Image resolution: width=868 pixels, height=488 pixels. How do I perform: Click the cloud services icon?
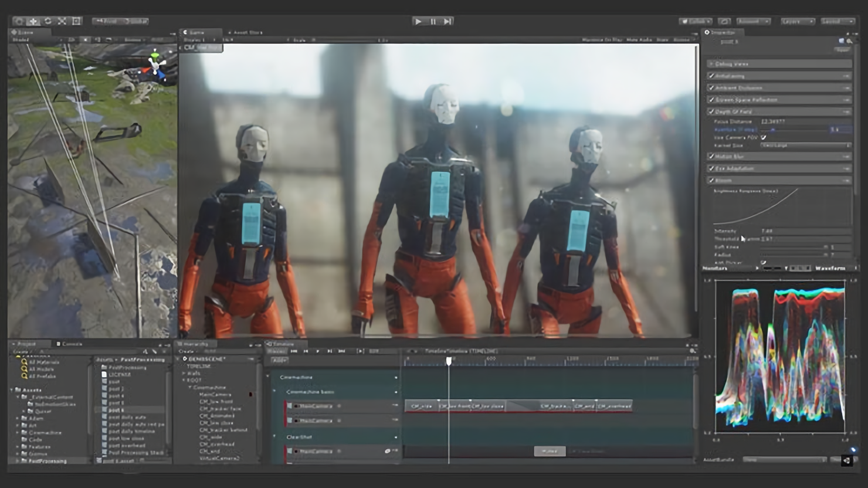724,21
